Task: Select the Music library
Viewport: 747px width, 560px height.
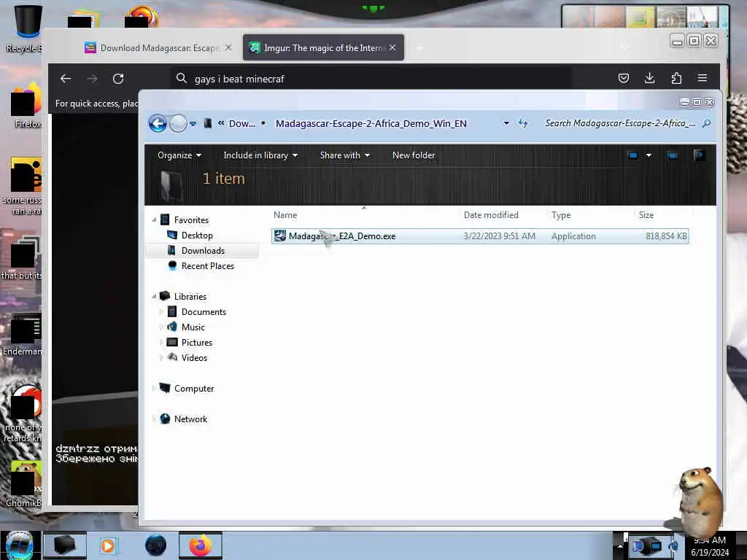Action: tap(193, 327)
